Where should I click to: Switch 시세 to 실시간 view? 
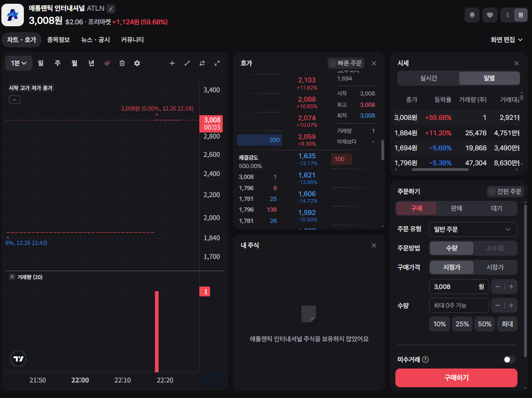(x=429, y=78)
